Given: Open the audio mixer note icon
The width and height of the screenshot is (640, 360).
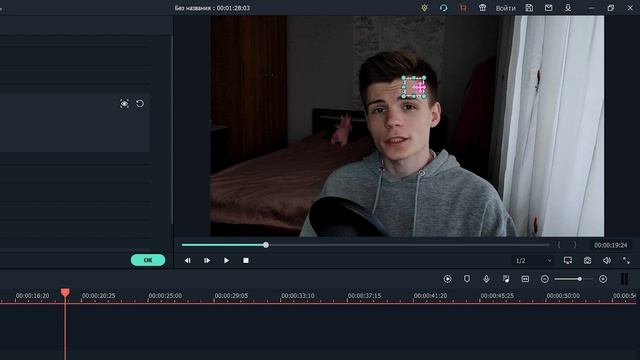Looking at the screenshot, I should [x=506, y=279].
